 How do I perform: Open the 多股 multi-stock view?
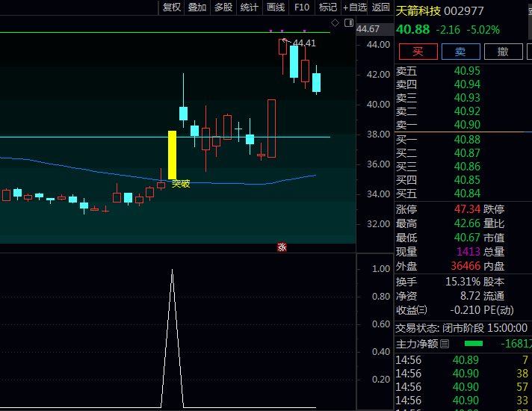(x=223, y=7)
